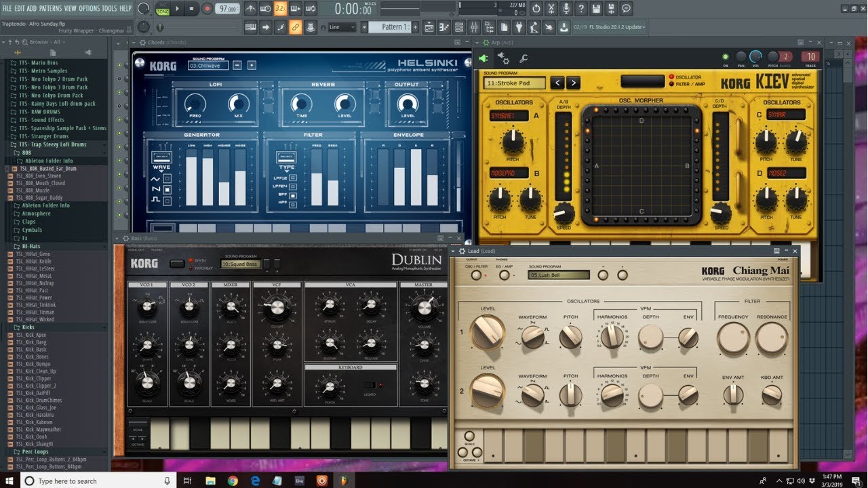Click Helsinki sound program 03:Chillwave display

(208, 65)
